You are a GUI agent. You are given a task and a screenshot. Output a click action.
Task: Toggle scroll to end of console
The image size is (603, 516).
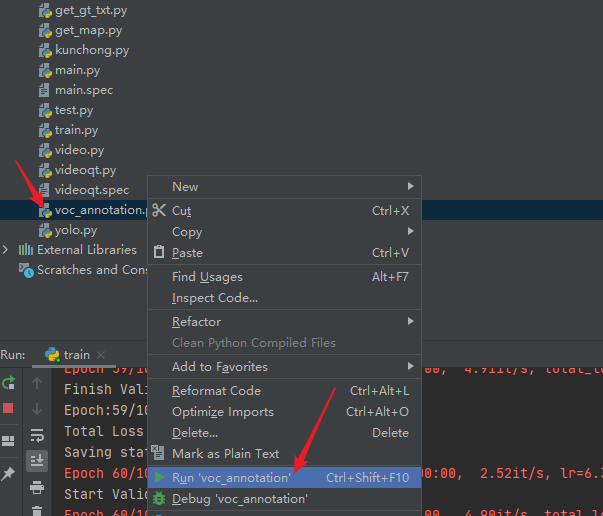(x=37, y=460)
